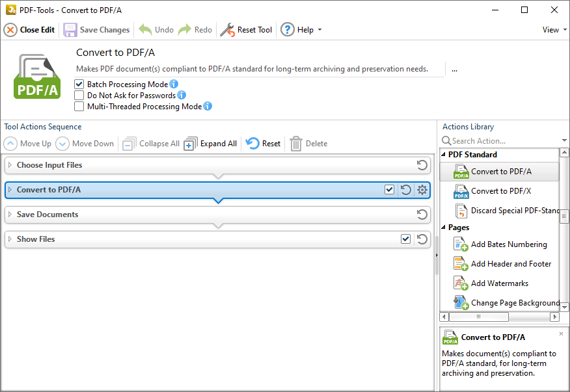Choose Add Watermarks action from library
Image resolution: width=570 pixels, height=392 pixels.
(500, 283)
